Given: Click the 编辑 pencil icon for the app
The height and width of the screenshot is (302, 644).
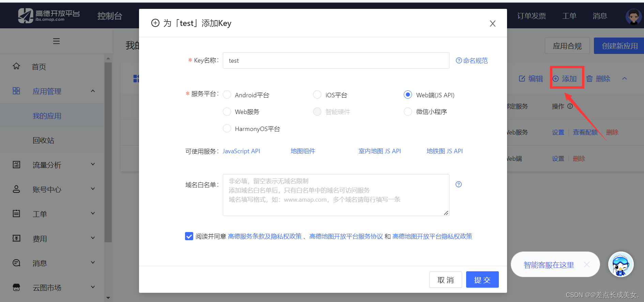Looking at the screenshot, I should click(x=522, y=79).
